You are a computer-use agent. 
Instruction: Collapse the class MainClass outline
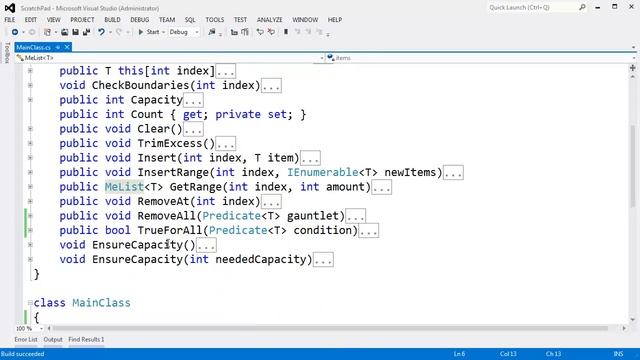coord(30,303)
